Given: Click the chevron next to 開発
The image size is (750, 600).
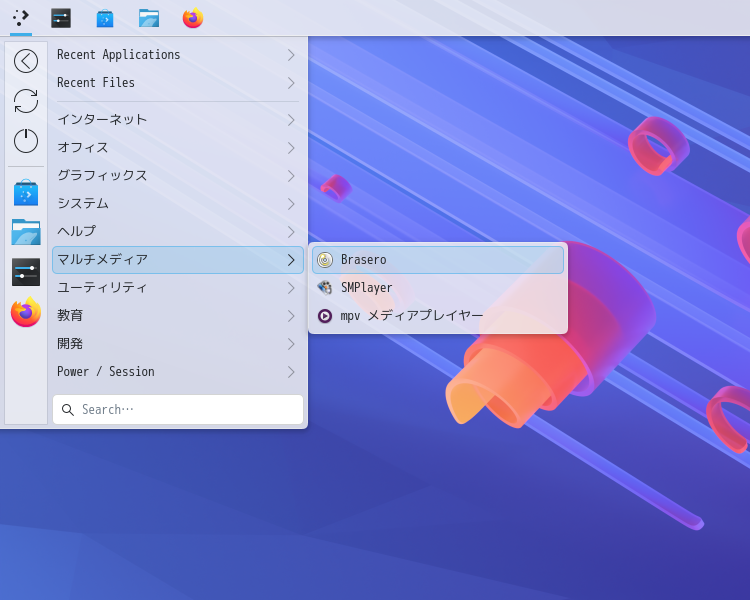Looking at the screenshot, I should 291,344.
